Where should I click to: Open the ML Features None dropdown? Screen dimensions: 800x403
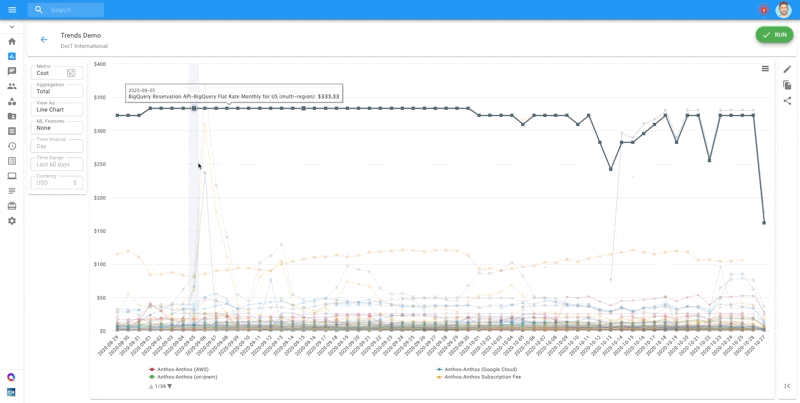pyautogui.click(x=57, y=128)
